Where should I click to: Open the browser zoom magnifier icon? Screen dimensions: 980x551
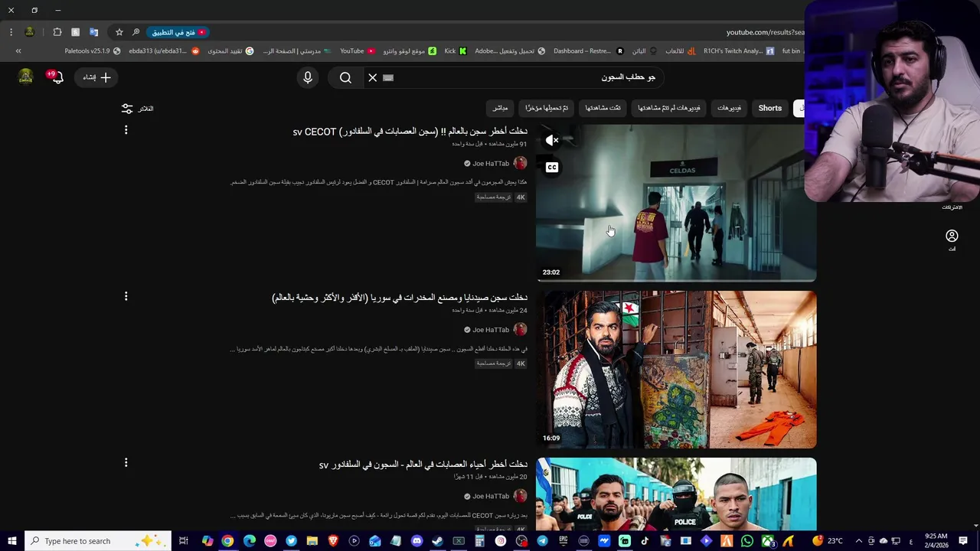point(136,32)
